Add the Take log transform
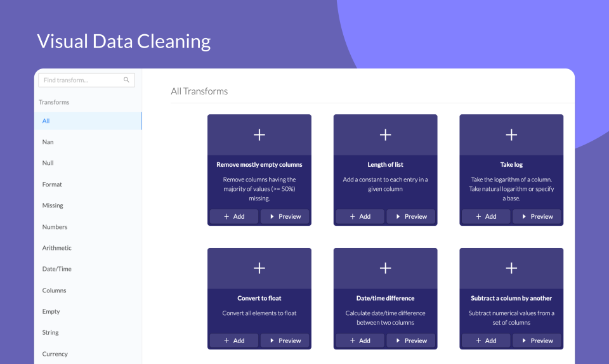 point(486,216)
